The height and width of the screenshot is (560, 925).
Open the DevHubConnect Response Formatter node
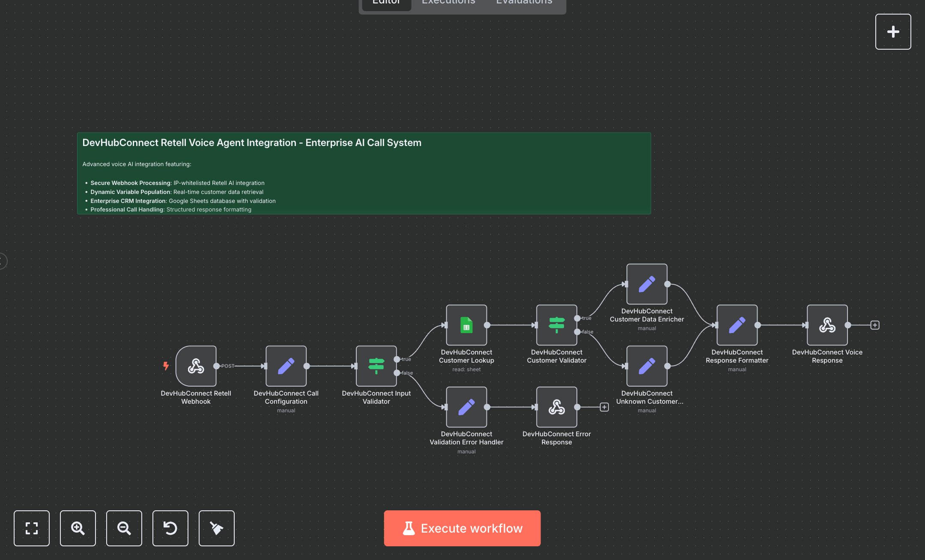click(737, 325)
